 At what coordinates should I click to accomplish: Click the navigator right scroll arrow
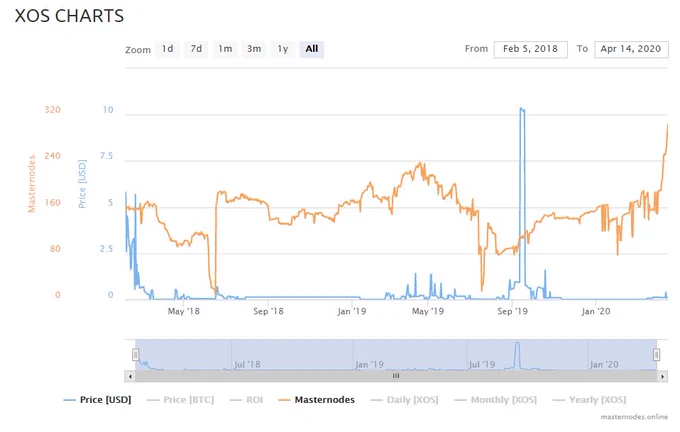(662, 376)
